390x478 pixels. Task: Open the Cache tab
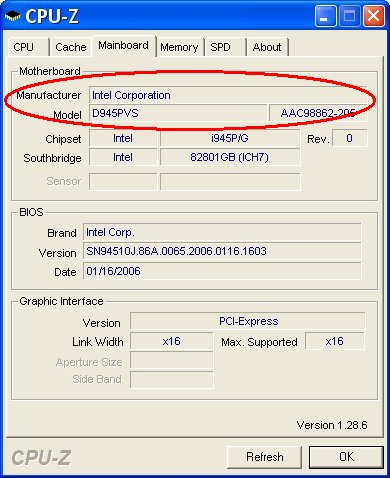click(71, 47)
